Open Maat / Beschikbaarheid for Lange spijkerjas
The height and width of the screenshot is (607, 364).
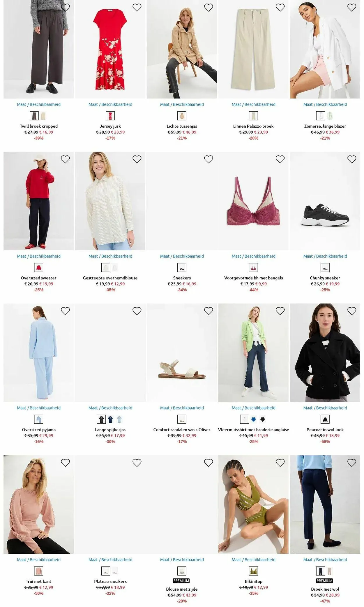pyautogui.click(x=110, y=408)
